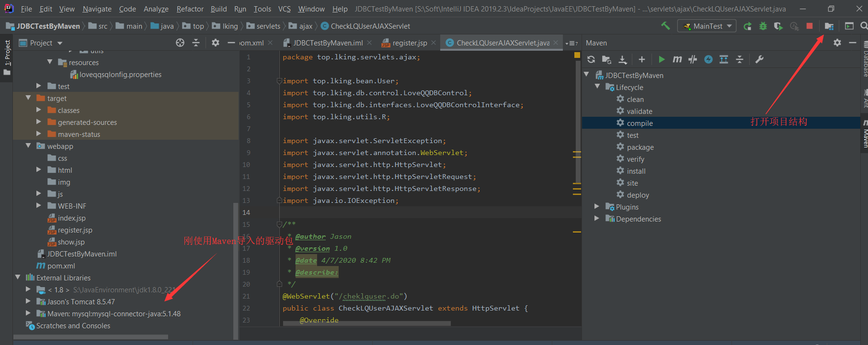Image resolution: width=868 pixels, height=345 pixels.
Task: Open the Refactor menu
Action: 190,9
